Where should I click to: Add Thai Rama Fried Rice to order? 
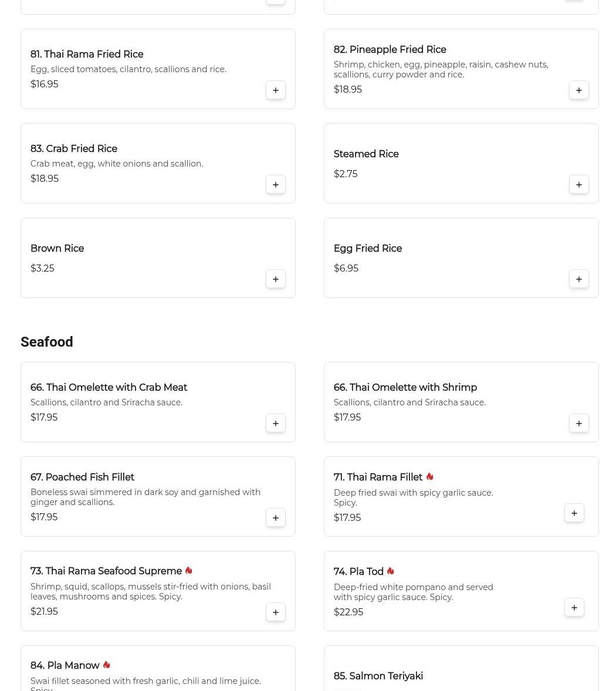click(276, 90)
